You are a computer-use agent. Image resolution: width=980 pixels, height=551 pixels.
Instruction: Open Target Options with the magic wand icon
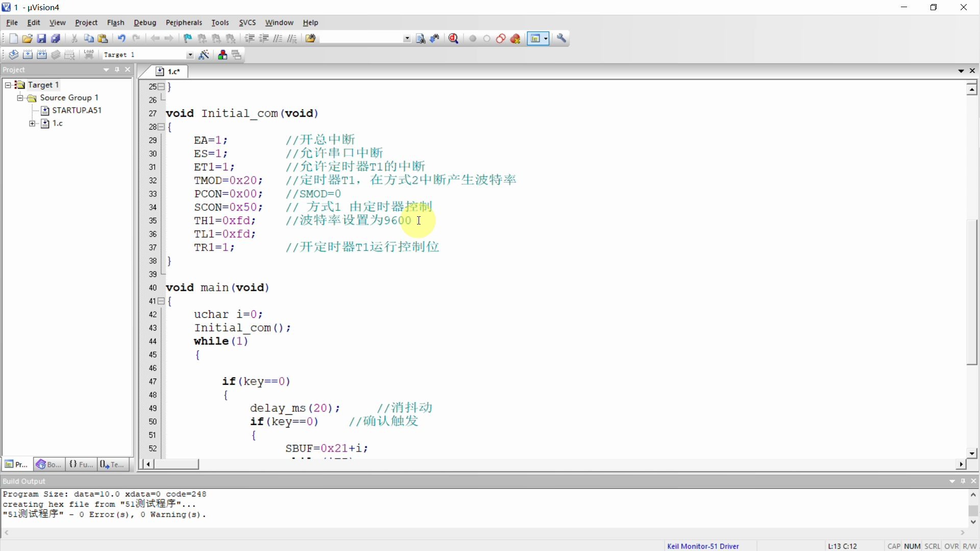[204, 55]
